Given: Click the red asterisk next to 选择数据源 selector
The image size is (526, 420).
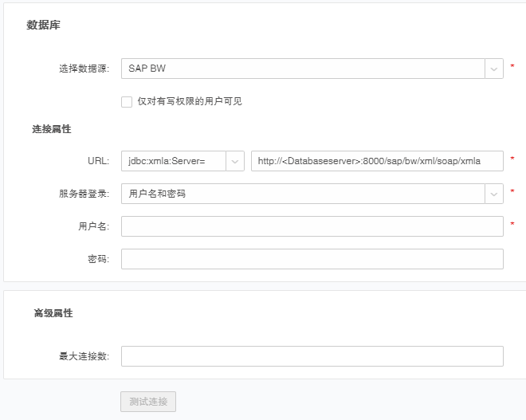Looking at the screenshot, I should (x=512, y=69).
